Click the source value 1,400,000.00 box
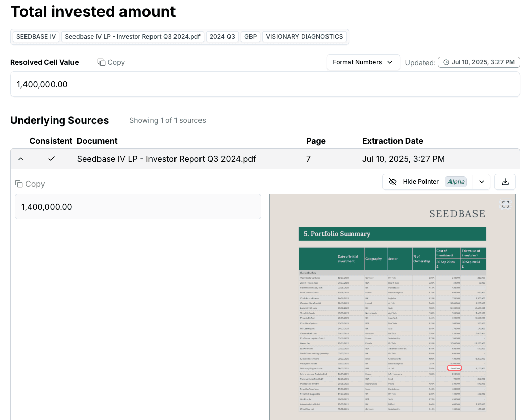The height and width of the screenshot is (420, 526). coord(138,207)
